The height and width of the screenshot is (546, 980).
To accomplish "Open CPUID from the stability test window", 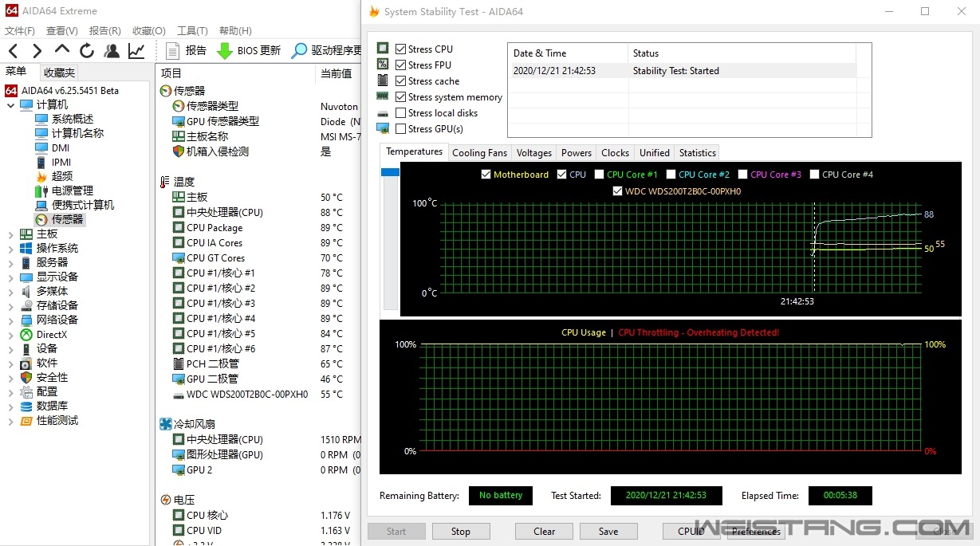I will pos(691,532).
